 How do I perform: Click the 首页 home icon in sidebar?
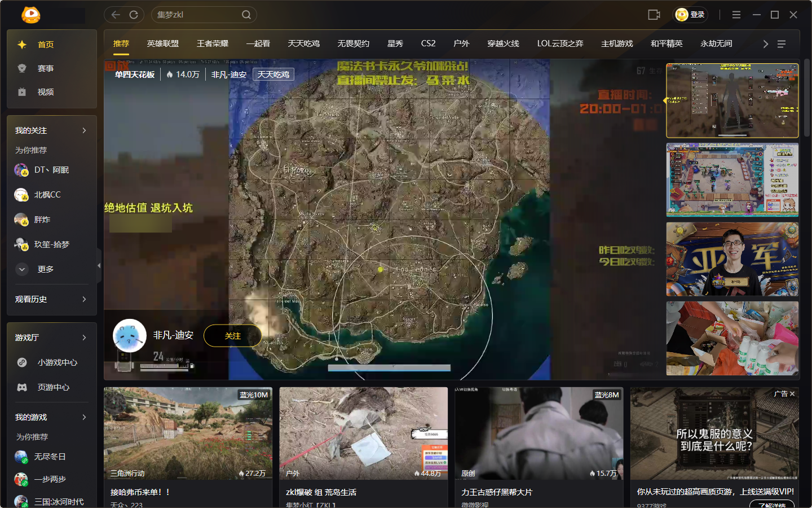click(x=21, y=43)
